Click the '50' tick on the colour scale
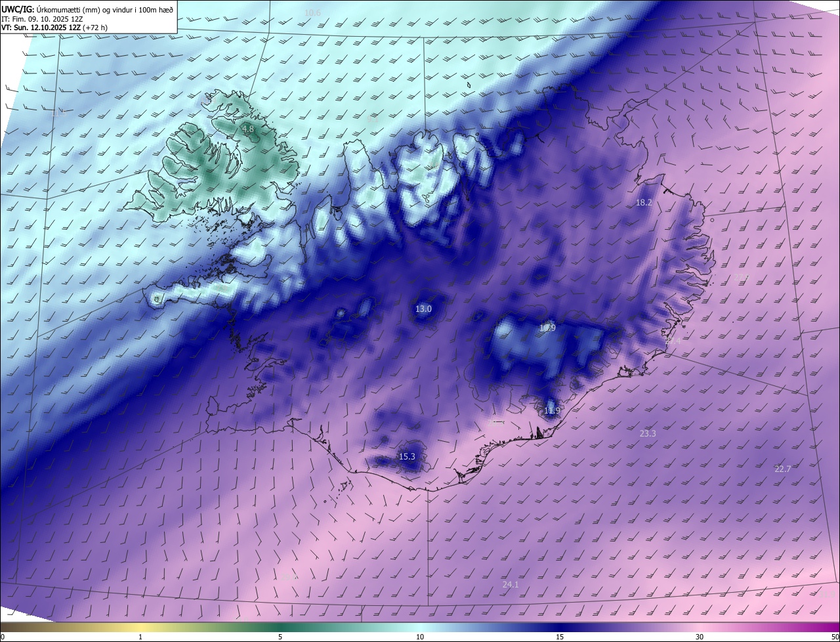 (835, 637)
